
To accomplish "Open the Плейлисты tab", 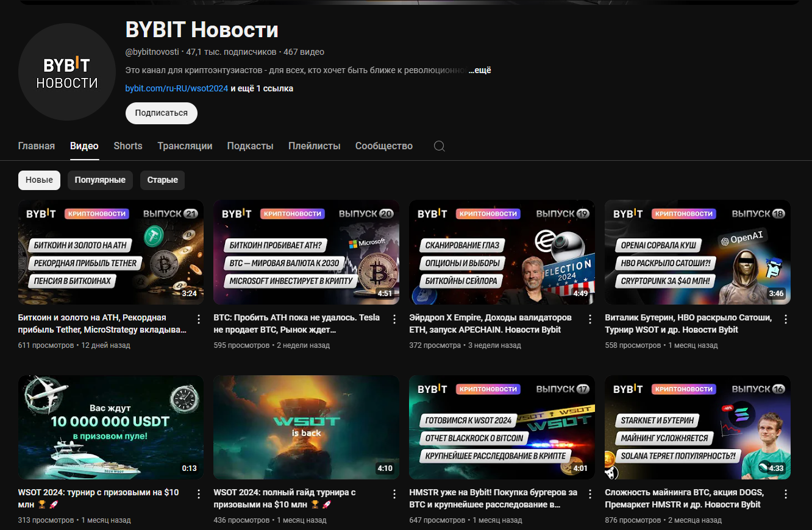I will [x=314, y=146].
